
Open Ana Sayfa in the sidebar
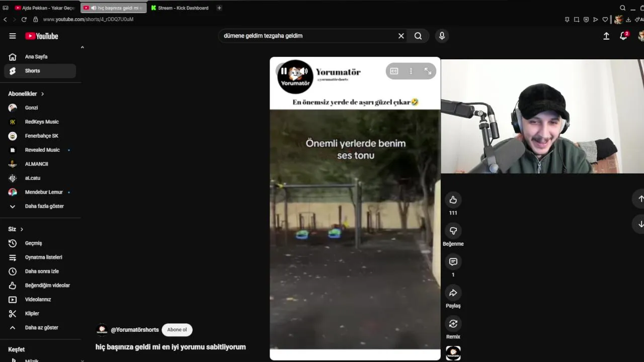pyautogui.click(x=40, y=57)
